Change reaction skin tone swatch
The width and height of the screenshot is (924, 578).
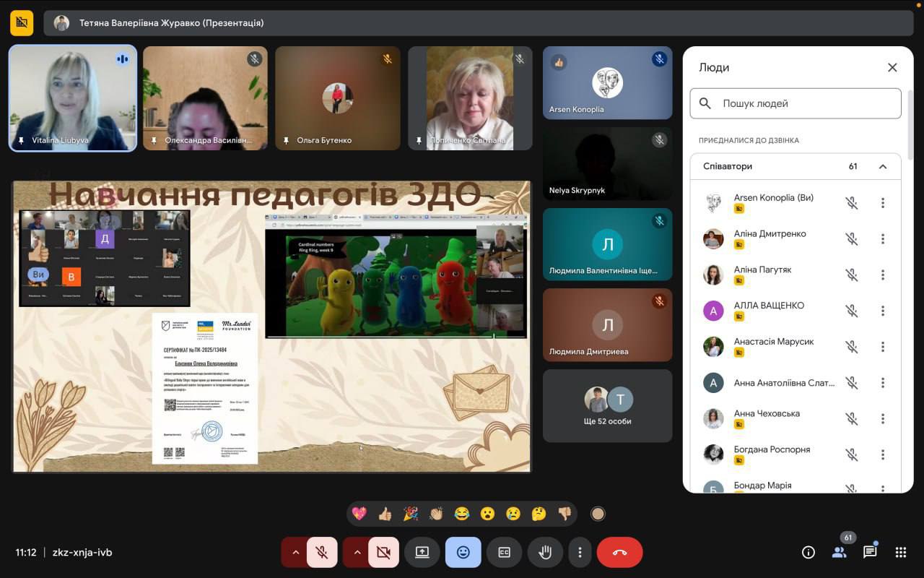(x=598, y=514)
